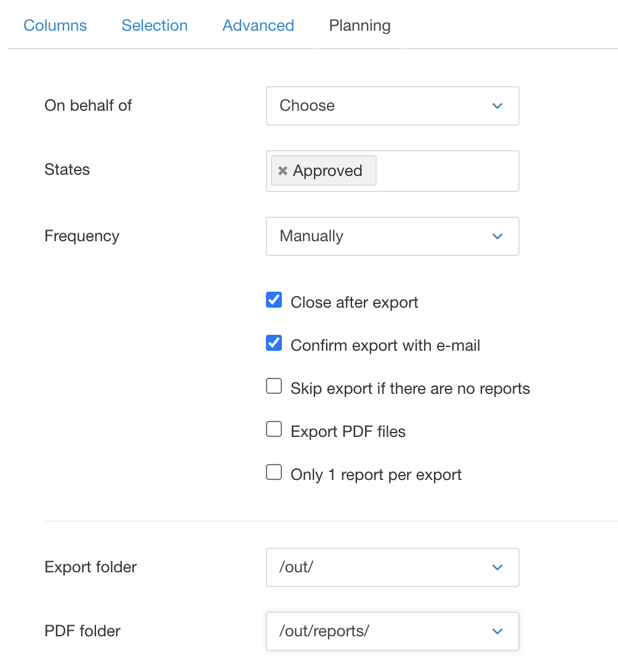Switch to the Columns tab

(x=55, y=26)
